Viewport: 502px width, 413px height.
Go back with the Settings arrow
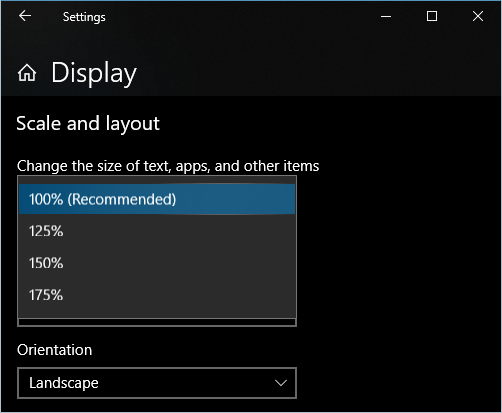25,16
